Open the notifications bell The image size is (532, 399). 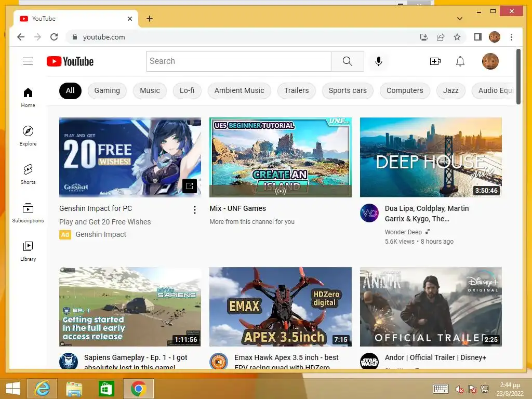(x=460, y=61)
